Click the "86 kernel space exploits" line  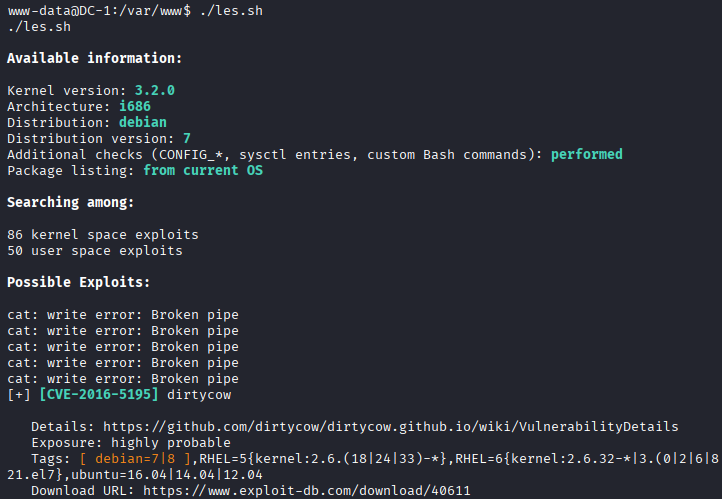pyautogui.click(x=103, y=234)
